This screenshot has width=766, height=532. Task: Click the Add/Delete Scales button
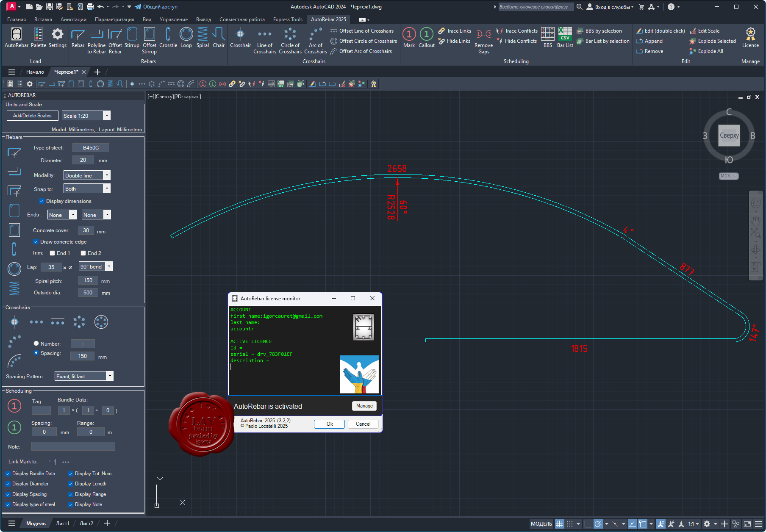pos(32,116)
